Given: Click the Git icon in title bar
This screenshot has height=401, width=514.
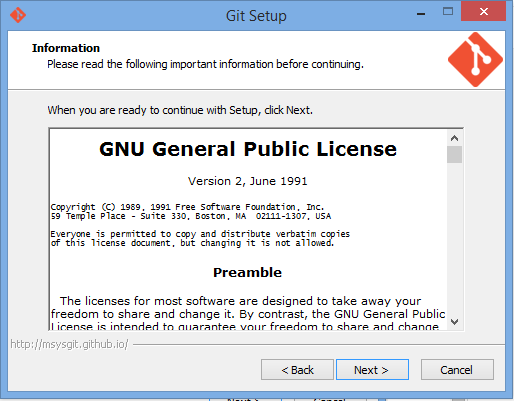Looking at the screenshot, I should pos(18,15).
